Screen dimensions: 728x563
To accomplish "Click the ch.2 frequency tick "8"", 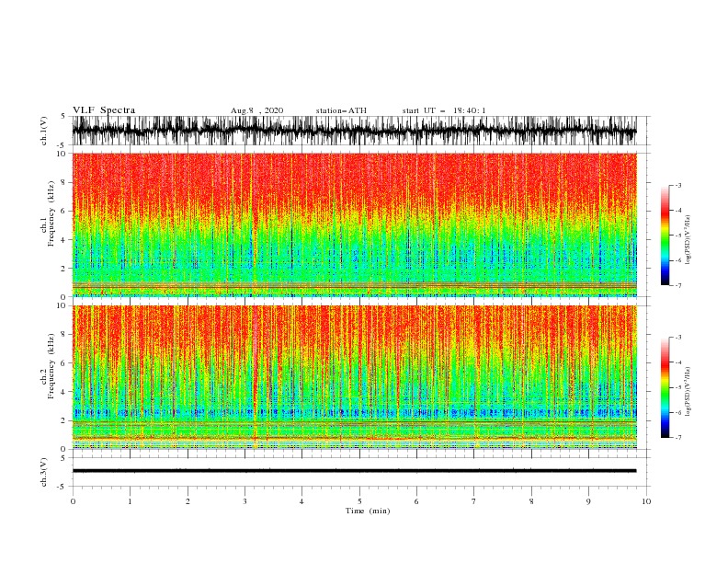I will pos(64,335).
